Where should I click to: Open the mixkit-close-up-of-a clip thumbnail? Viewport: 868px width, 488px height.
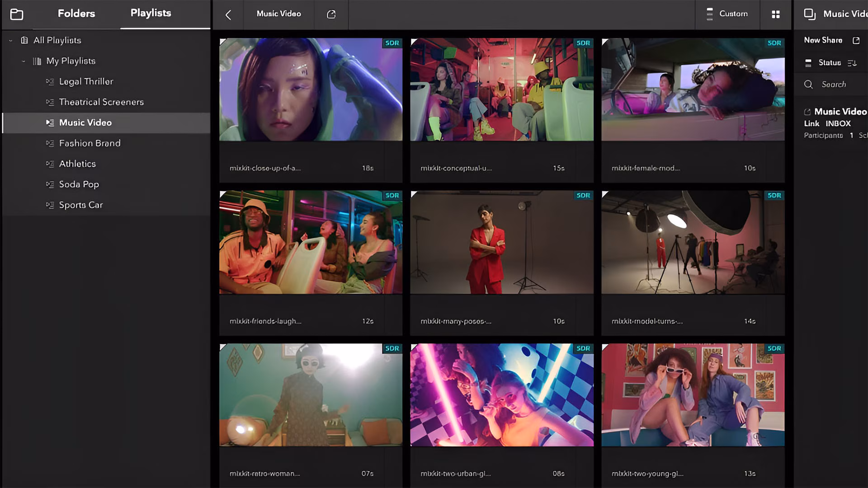coord(311,89)
